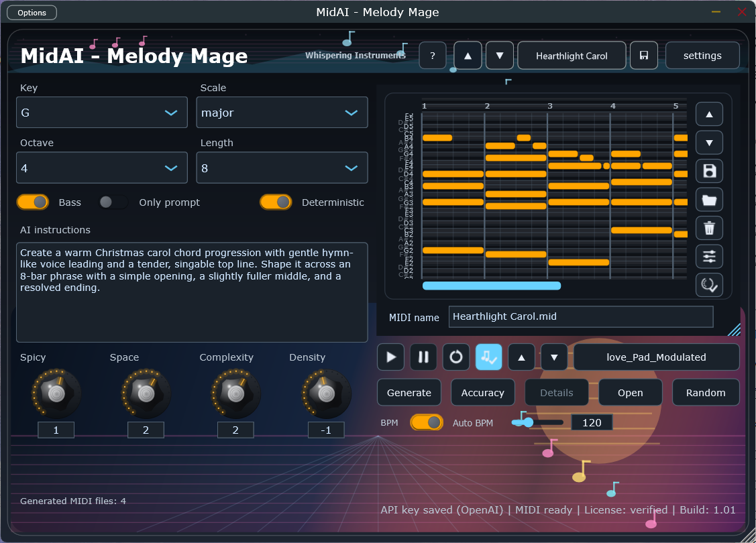Open the settings button
The image size is (756, 543).
pos(702,56)
